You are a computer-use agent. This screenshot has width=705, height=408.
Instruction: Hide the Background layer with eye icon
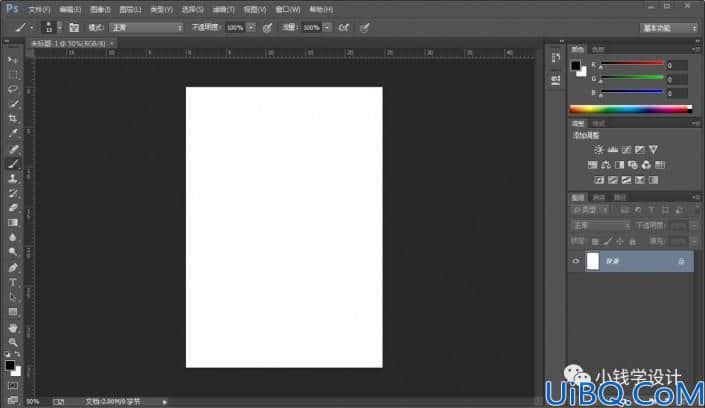coord(576,261)
